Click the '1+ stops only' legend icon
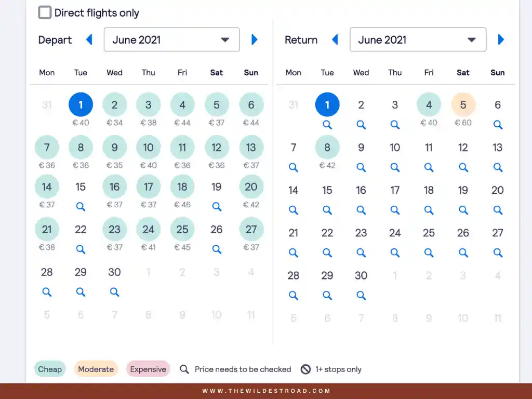This screenshot has height=399, width=532. pyautogui.click(x=306, y=369)
